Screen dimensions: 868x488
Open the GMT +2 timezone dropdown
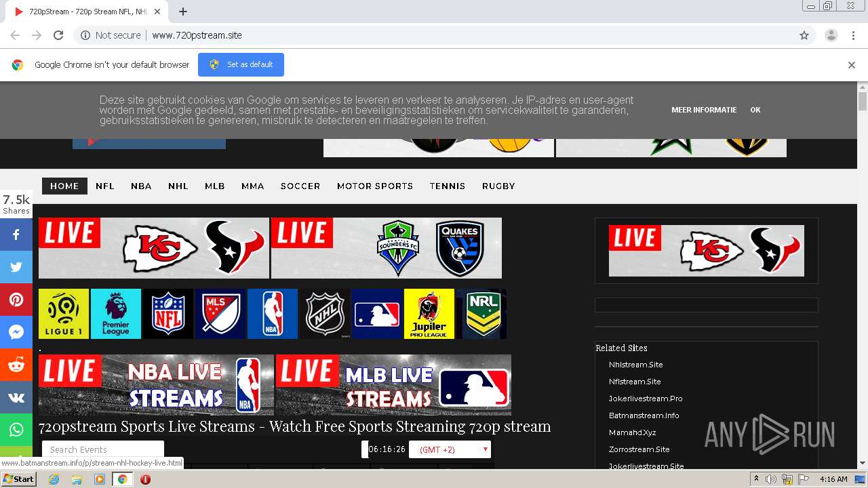[x=450, y=449]
